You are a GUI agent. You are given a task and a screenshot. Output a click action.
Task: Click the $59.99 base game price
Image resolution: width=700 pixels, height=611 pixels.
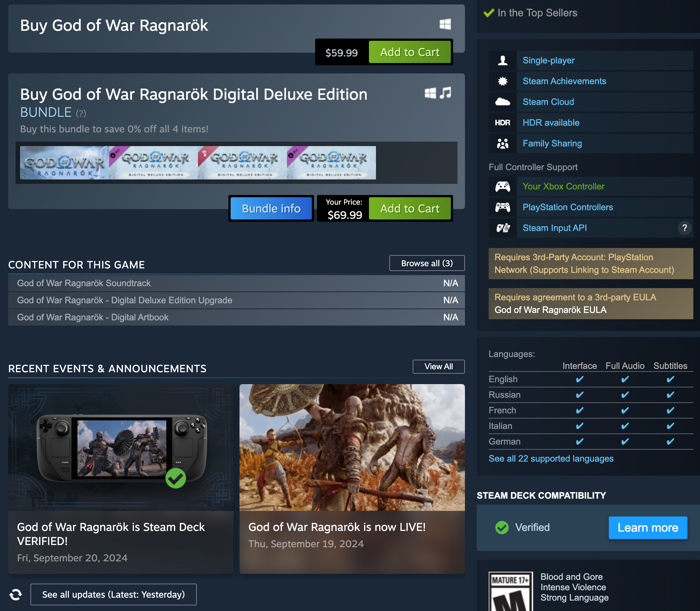341,53
